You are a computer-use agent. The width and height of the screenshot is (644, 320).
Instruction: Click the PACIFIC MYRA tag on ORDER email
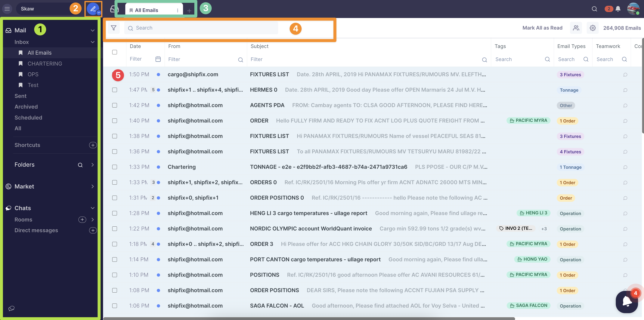[528, 120]
